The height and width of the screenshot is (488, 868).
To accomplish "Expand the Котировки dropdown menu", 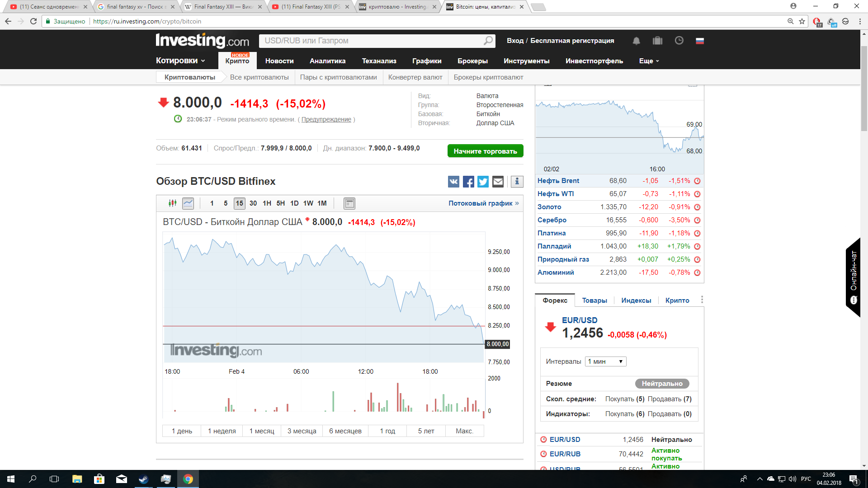I will click(180, 61).
